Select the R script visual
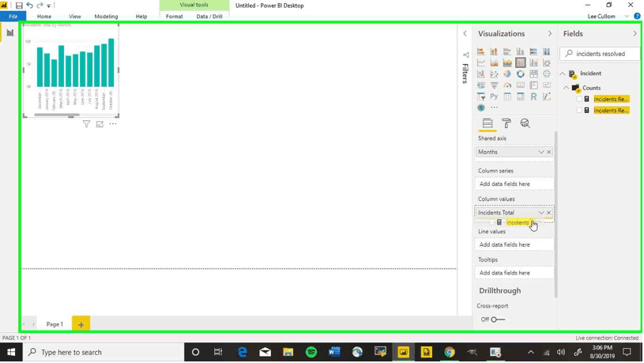This screenshot has height=363, width=644. pos(533,96)
